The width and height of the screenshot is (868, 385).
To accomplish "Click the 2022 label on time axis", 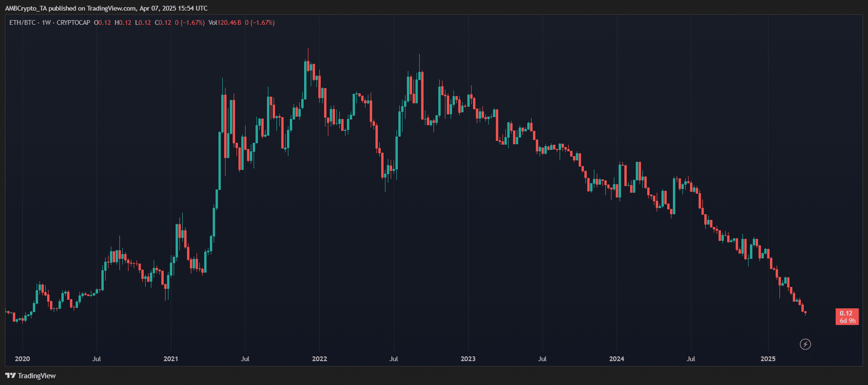I will [320, 359].
